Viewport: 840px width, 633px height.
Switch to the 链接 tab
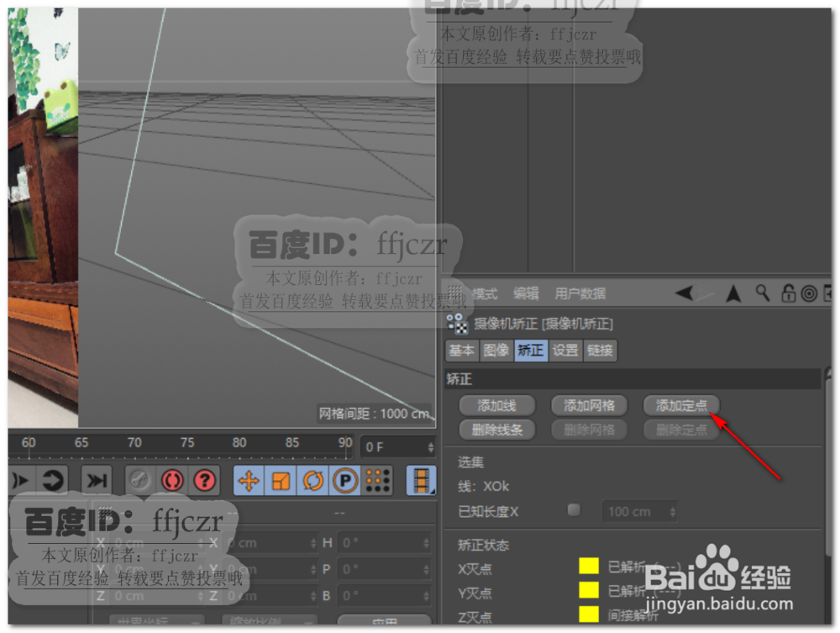click(600, 351)
